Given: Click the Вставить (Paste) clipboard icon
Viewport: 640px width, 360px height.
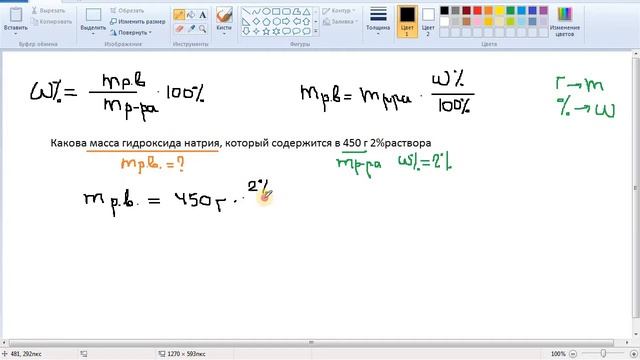Looking at the screenshot, I should 16,15.
